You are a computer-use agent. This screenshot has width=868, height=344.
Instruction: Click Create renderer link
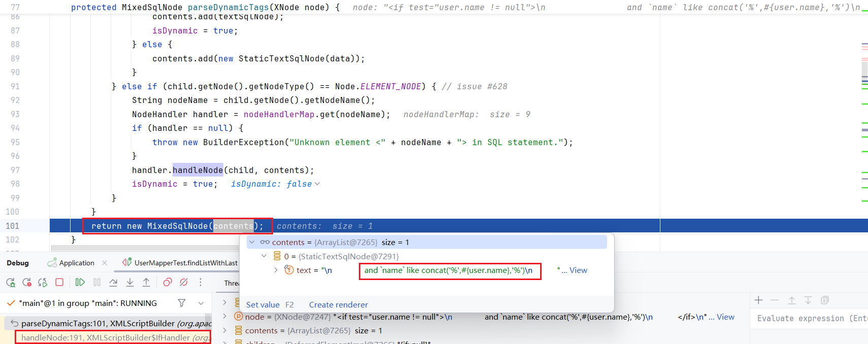[339, 304]
